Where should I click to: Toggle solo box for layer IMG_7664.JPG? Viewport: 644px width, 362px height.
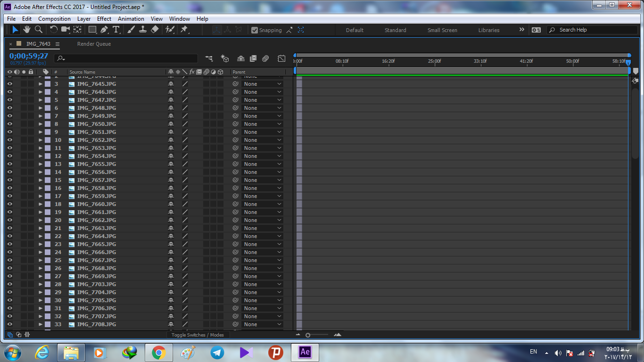(x=24, y=236)
